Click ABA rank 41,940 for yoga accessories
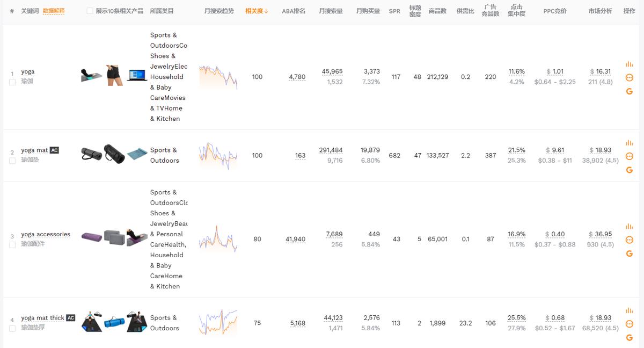The width and height of the screenshot is (644, 348). coord(296,239)
